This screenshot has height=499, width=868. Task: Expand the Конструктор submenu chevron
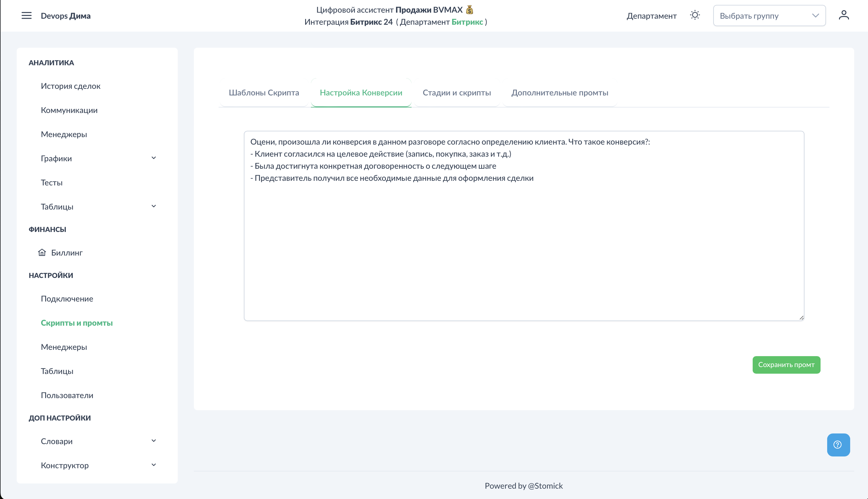click(x=154, y=465)
